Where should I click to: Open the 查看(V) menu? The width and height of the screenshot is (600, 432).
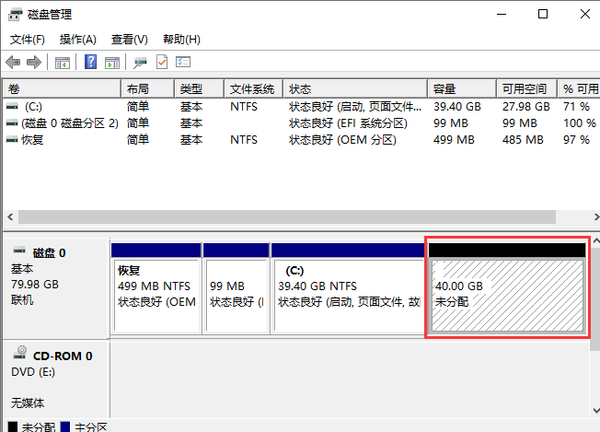pyautogui.click(x=129, y=39)
